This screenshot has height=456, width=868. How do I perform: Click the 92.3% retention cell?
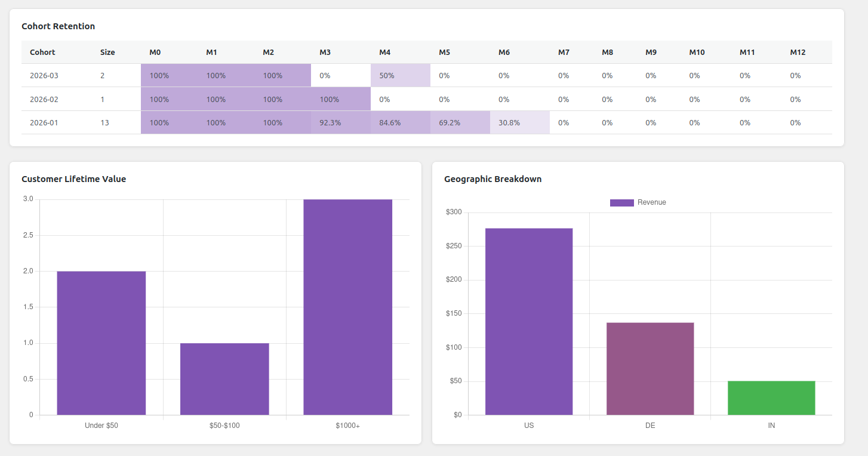(x=341, y=122)
